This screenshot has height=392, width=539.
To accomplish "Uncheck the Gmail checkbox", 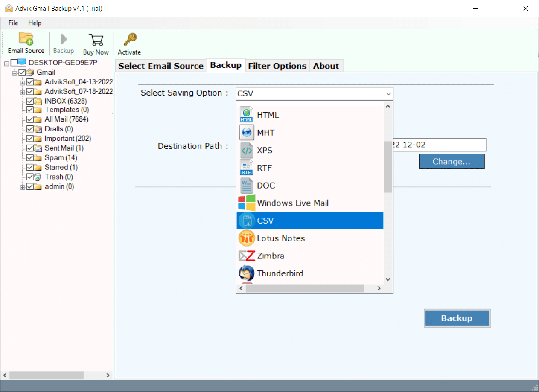I will coord(22,73).
